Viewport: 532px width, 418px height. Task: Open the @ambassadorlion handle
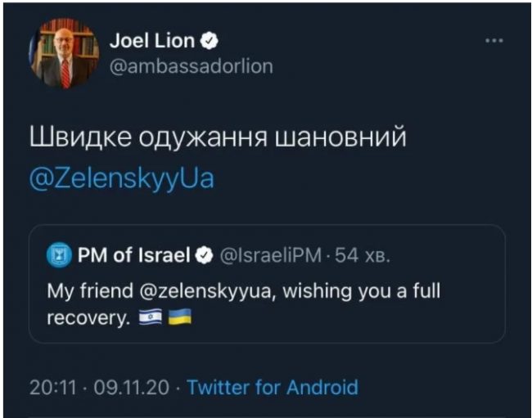point(191,66)
